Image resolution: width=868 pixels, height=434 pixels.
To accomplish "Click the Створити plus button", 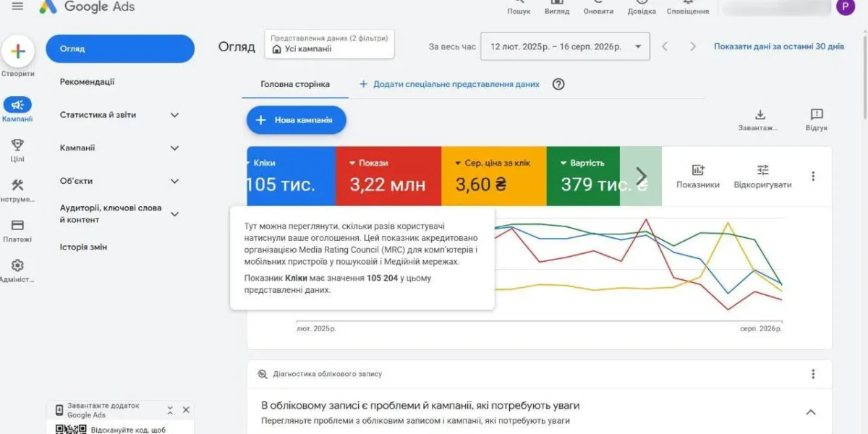I will click(18, 51).
